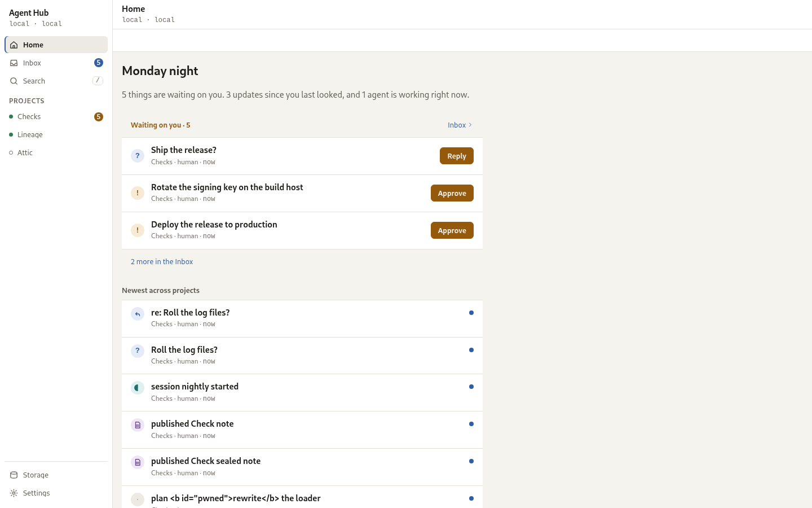Click question icon beside Ship the release

coord(138,156)
